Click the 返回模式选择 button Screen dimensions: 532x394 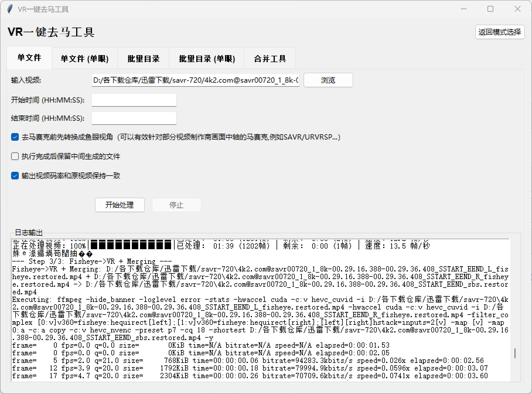point(500,32)
